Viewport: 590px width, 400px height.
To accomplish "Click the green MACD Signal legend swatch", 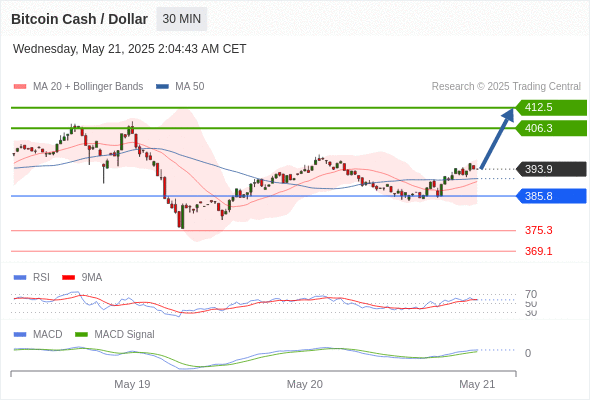I will (81, 335).
